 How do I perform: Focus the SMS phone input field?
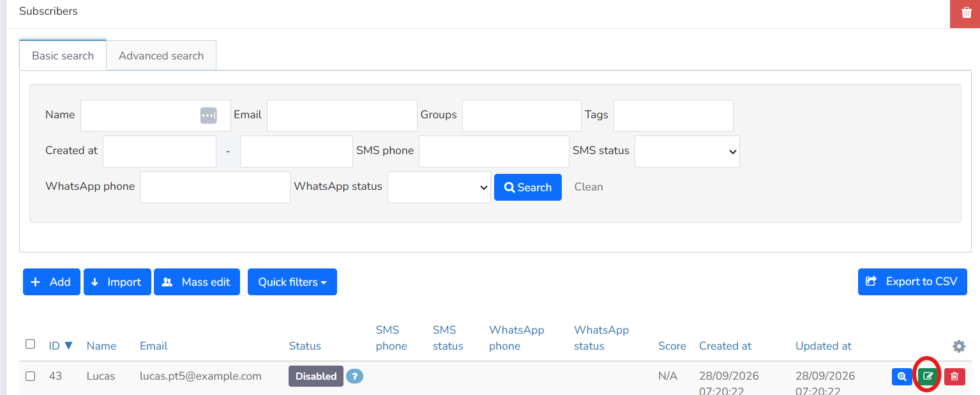click(x=494, y=151)
